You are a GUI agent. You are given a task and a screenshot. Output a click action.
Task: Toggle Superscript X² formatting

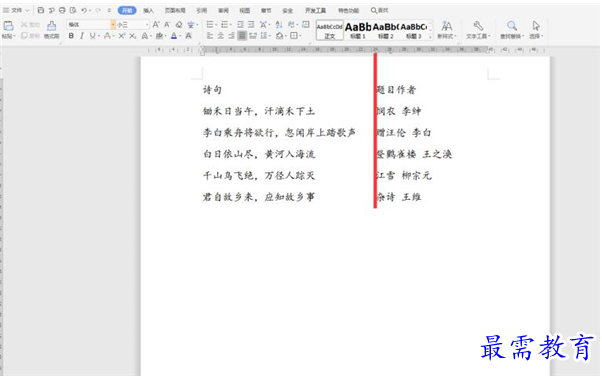(122, 36)
